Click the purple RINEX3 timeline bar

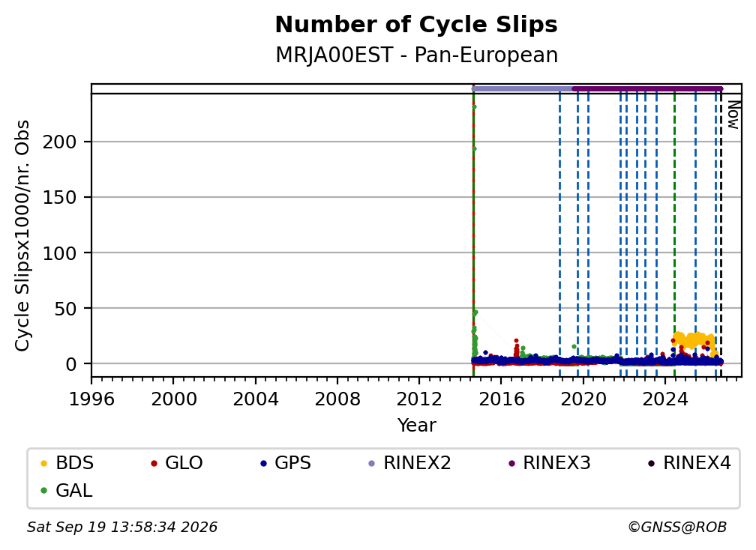tap(647, 88)
